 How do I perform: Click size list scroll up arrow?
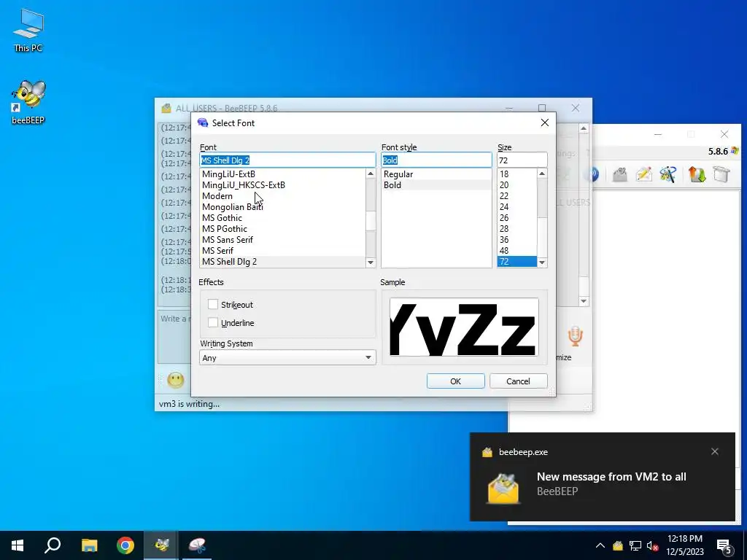click(542, 174)
